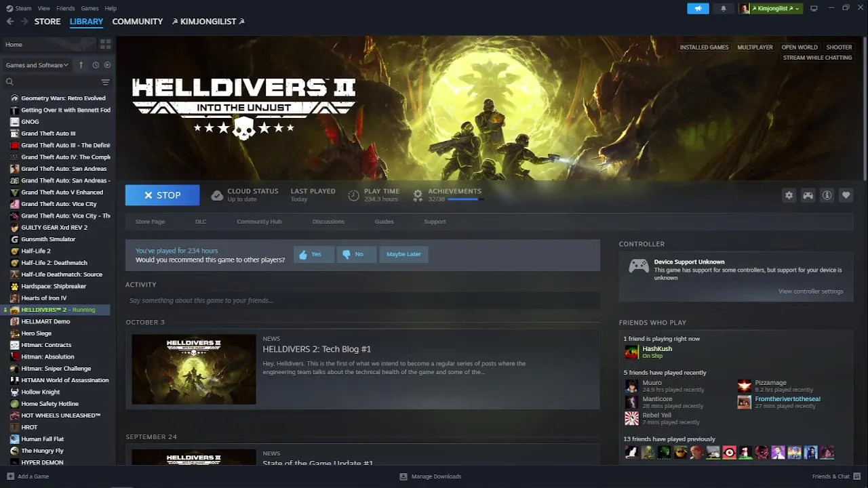The image size is (868, 488).
Task: Open game settings gear icon
Action: pos(789,195)
